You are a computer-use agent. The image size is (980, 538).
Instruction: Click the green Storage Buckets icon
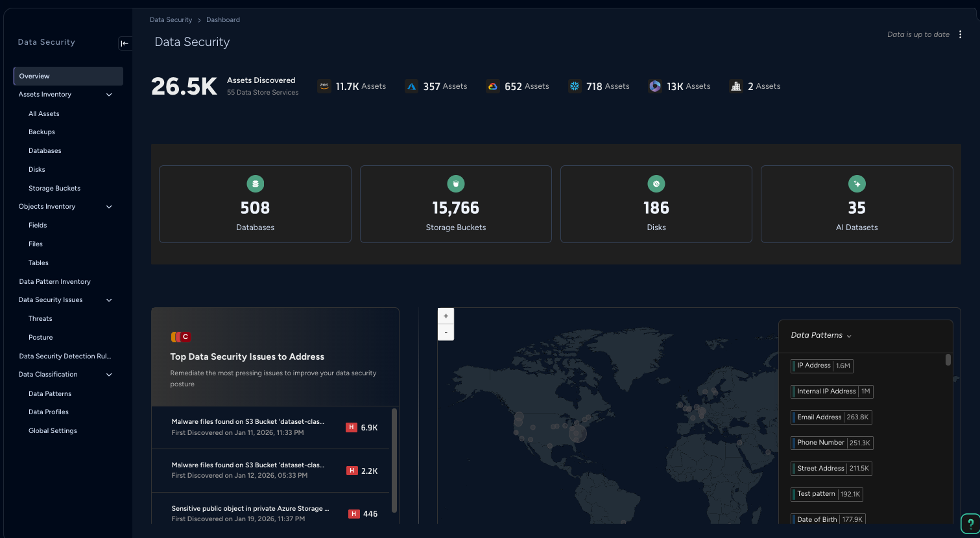click(x=456, y=184)
